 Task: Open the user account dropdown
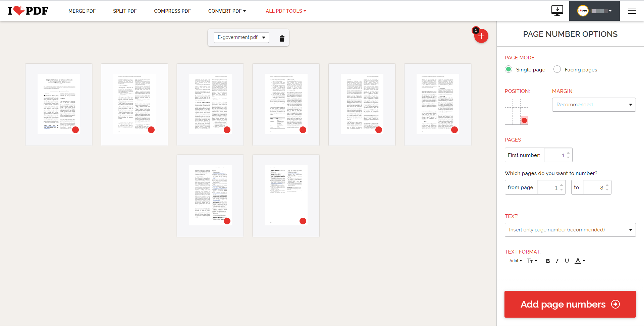click(594, 11)
